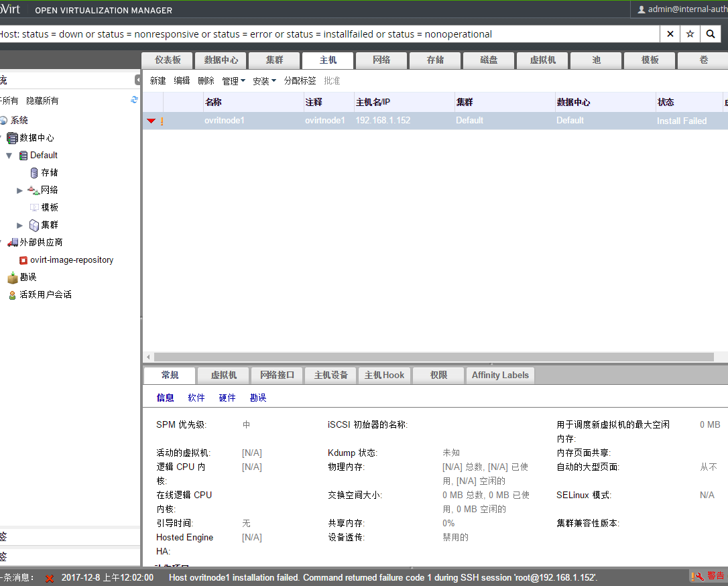This screenshot has height=586, width=728.
Task: Click the 新建 button
Action: [x=158, y=81]
